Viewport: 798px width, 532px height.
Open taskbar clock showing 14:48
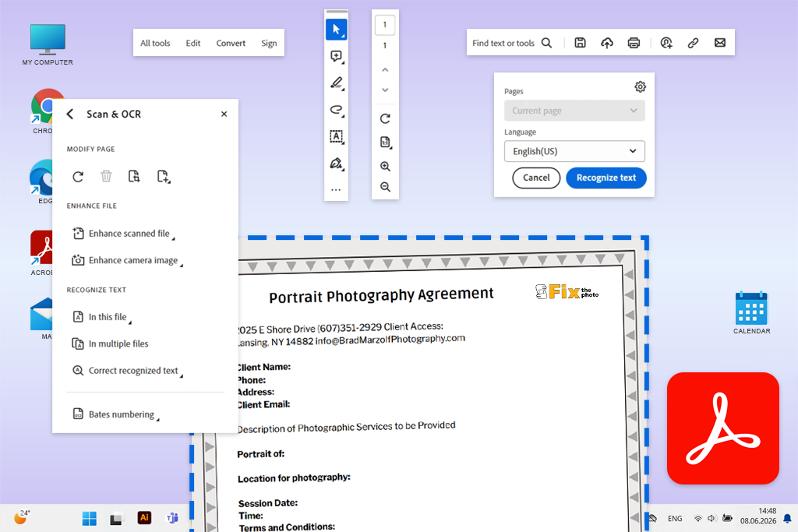point(757,516)
